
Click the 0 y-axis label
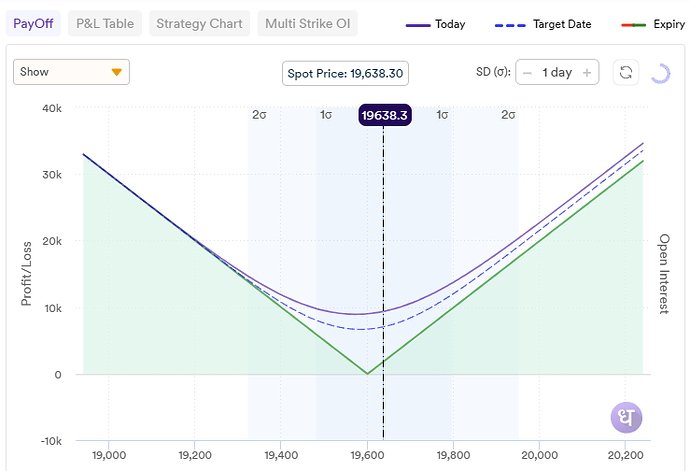[58, 375]
